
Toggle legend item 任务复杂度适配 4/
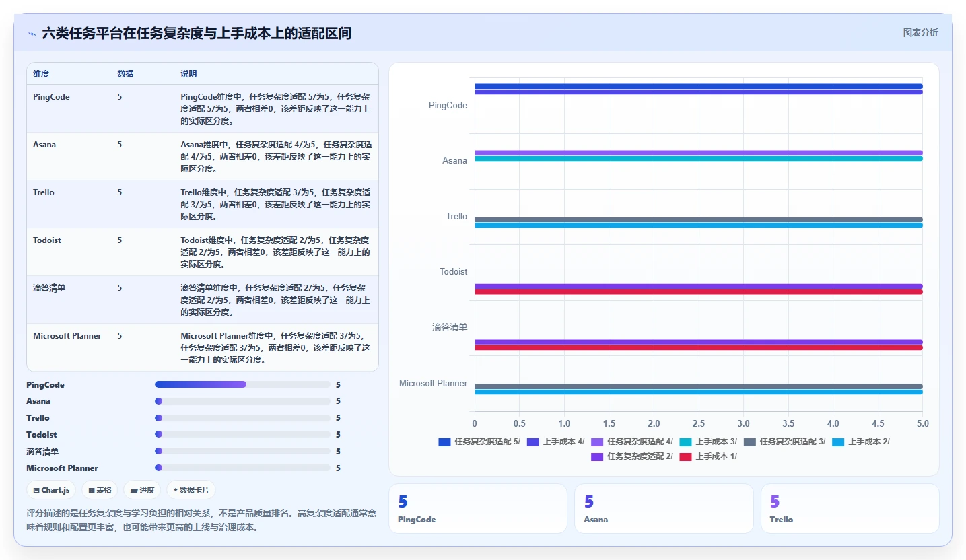coord(632,442)
